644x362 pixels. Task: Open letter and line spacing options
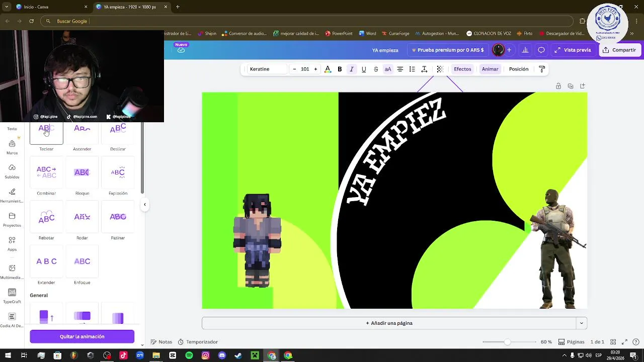coord(424,69)
